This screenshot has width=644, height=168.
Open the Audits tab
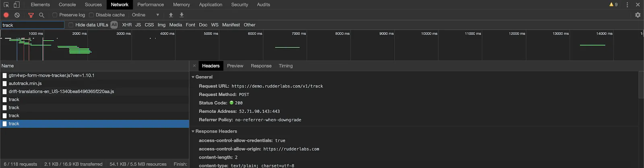[x=264, y=5]
